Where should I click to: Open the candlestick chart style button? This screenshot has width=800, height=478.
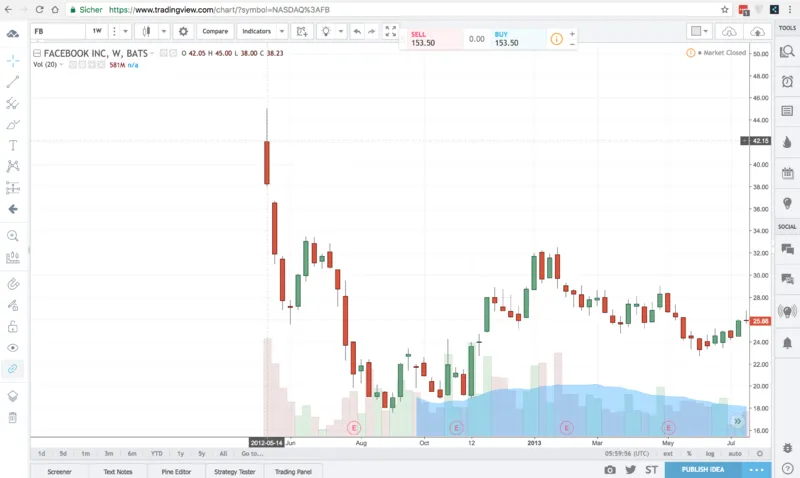click(x=146, y=32)
